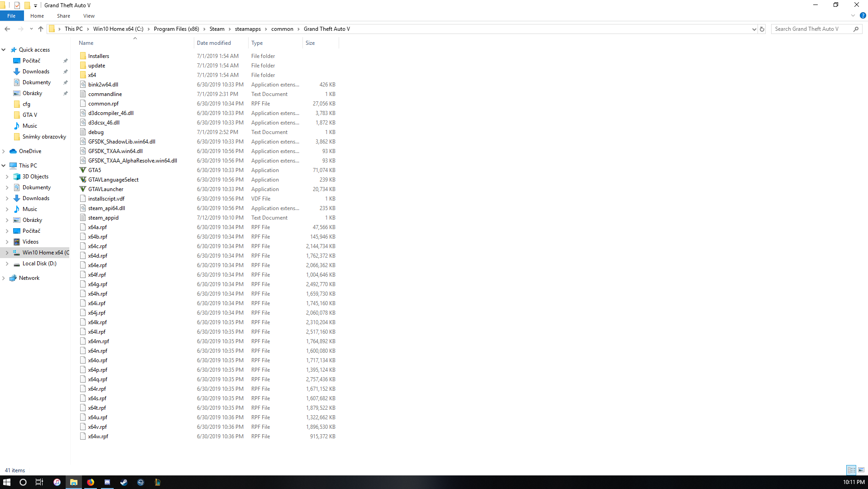868x489 pixels.
Task: Collapse the This PC tree
Action: [4, 166]
